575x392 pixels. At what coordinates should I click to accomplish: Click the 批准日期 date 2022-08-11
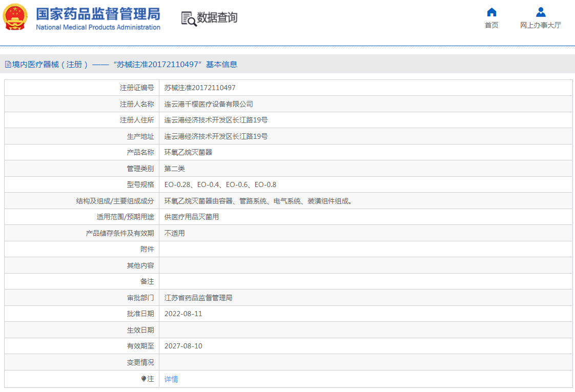tap(184, 313)
